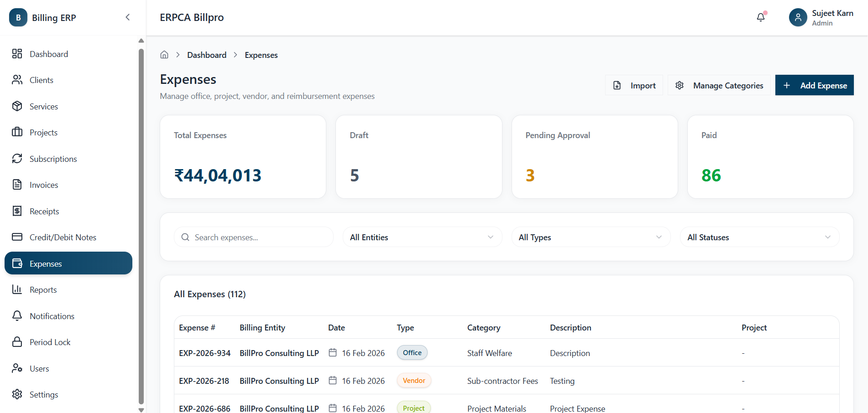Focus the Search expenses input field
The height and width of the screenshot is (413, 868).
point(260,237)
